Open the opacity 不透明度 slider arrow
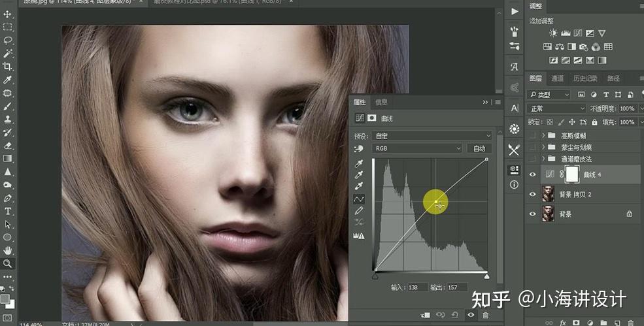 [641, 109]
